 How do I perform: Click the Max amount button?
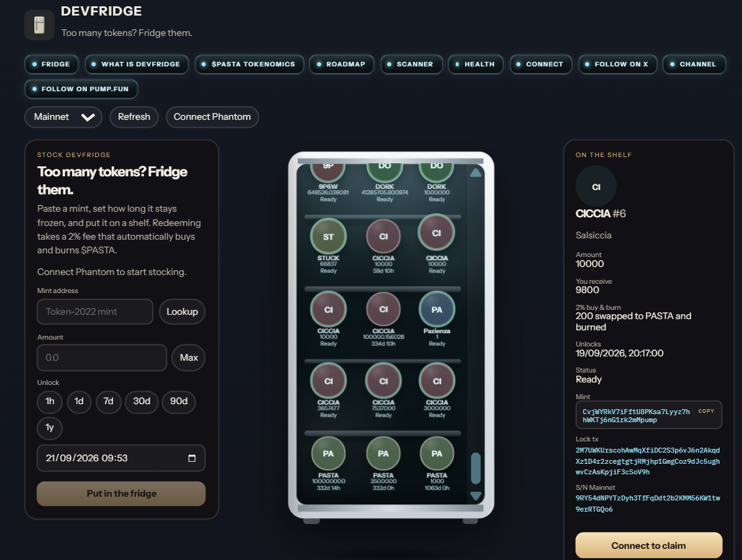188,358
